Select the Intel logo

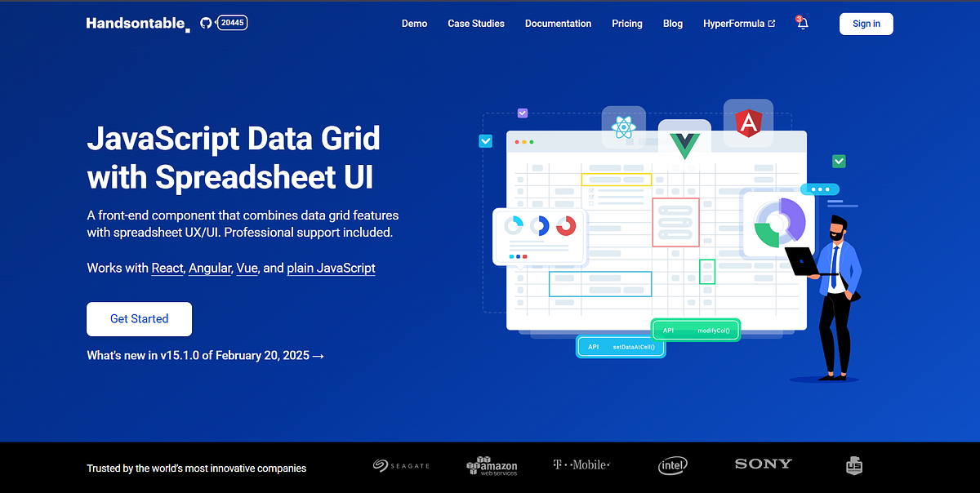tap(671, 465)
